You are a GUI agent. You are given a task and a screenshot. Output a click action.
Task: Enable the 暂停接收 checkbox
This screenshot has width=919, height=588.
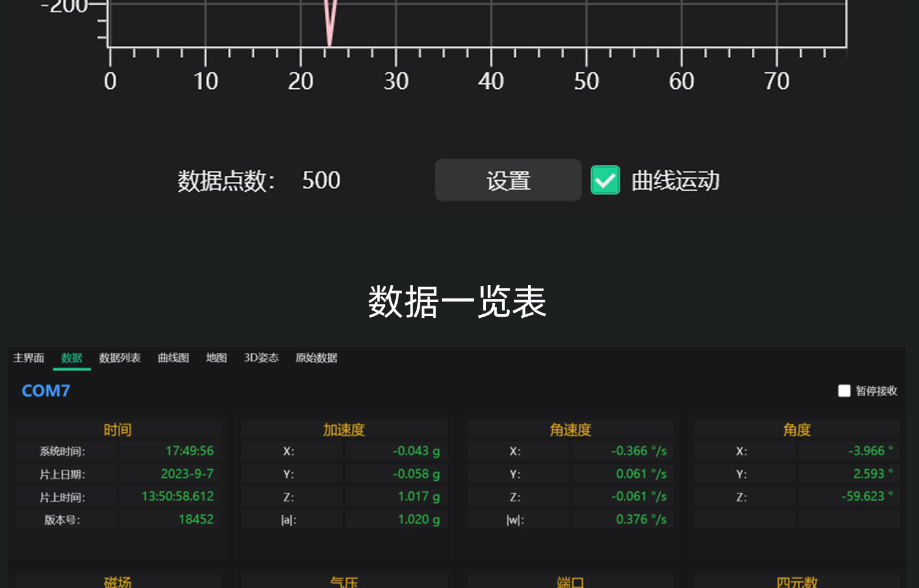(x=844, y=391)
